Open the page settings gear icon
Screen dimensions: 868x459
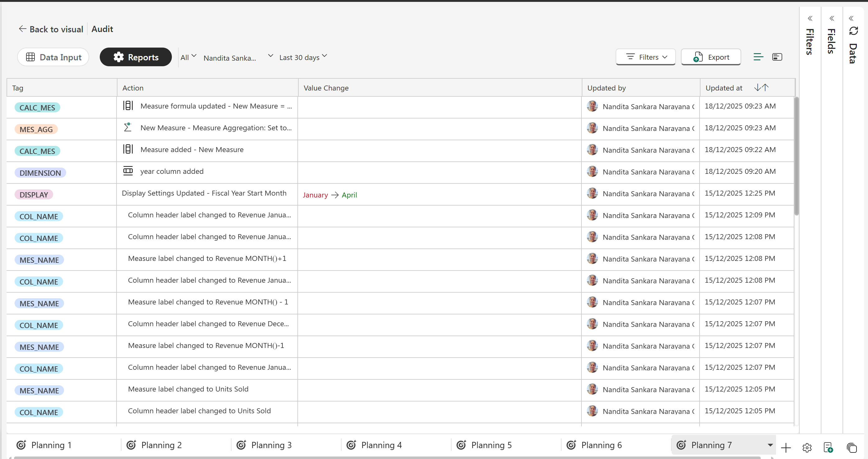click(807, 447)
